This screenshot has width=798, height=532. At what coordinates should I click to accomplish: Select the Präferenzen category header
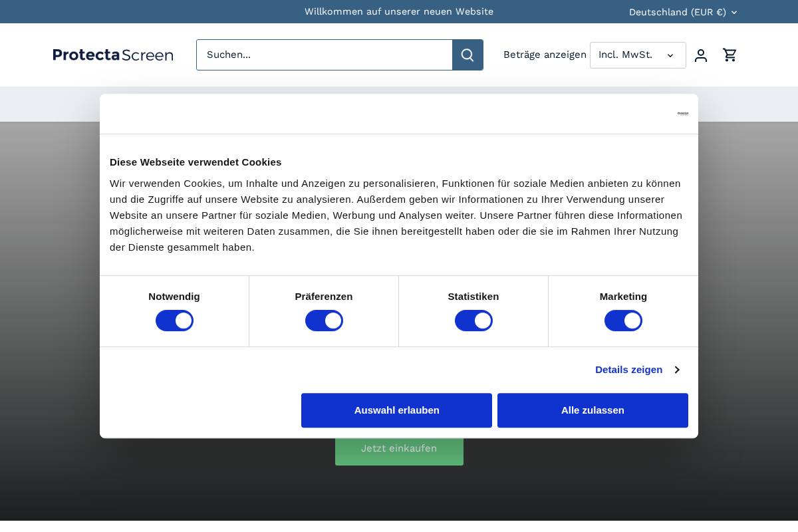pyautogui.click(x=324, y=297)
